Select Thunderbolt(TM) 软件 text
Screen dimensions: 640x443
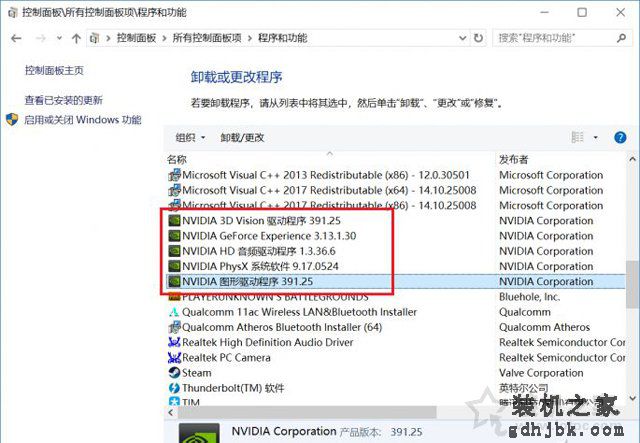[233, 388]
